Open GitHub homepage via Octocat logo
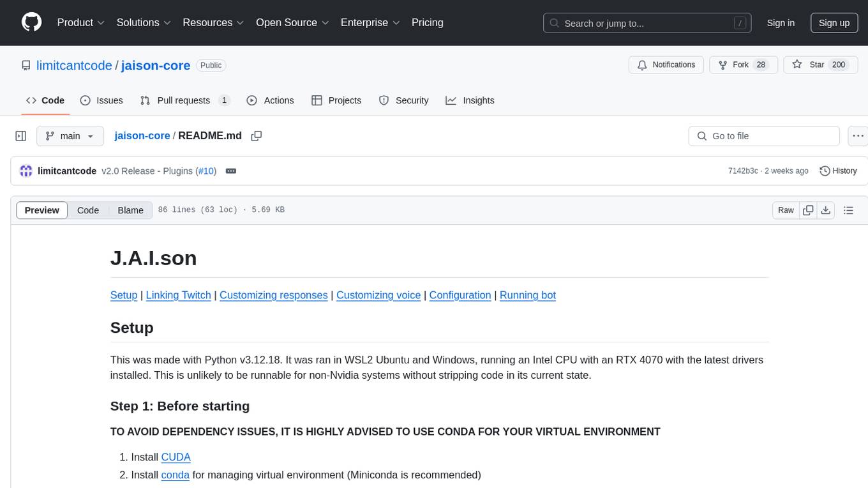 pyautogui.click(x=31, y=22)
